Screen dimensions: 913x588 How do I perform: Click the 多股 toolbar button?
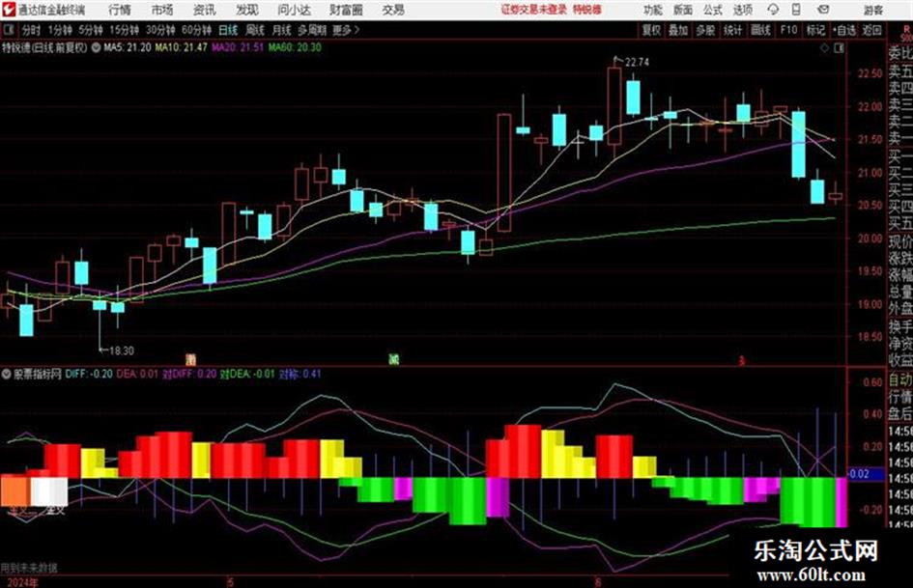(x=705, y=30)
